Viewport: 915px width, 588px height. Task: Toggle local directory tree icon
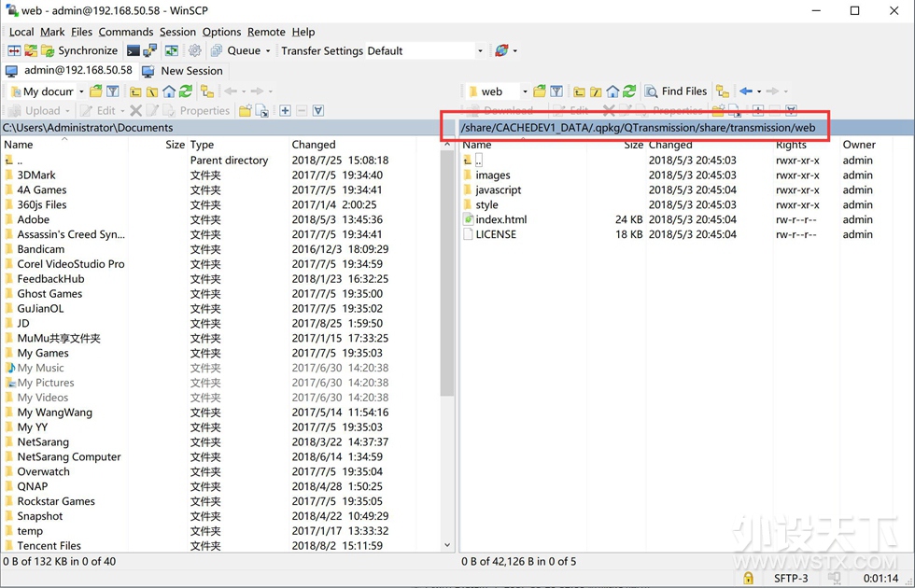tap(207, 91)
